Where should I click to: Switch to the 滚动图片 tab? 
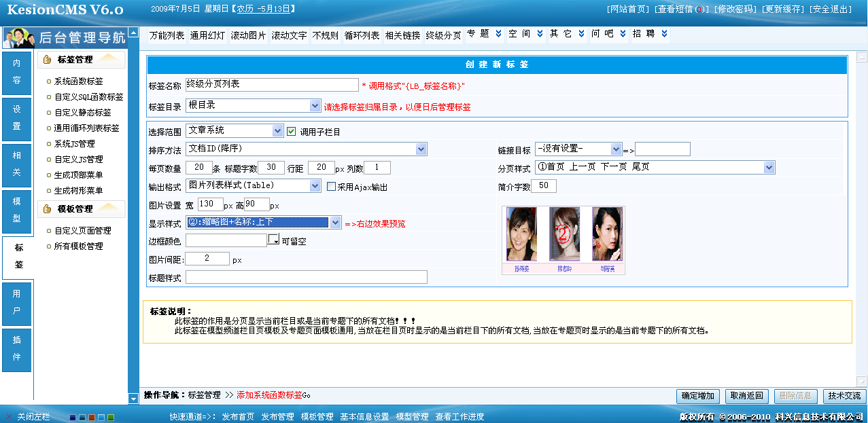[248, 35]
